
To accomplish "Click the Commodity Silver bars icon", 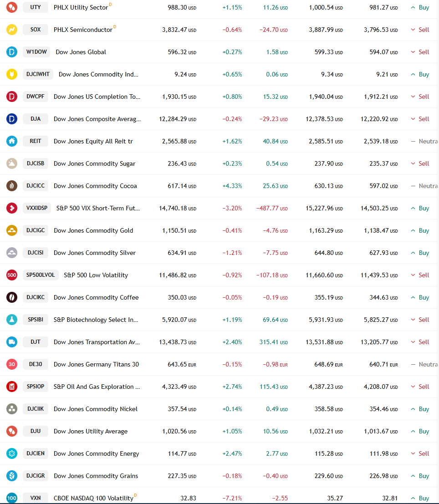I will [x=12, y=253].
